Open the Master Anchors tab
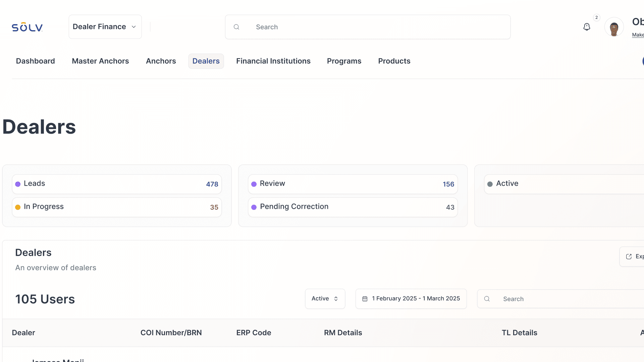 click(100, 61)
